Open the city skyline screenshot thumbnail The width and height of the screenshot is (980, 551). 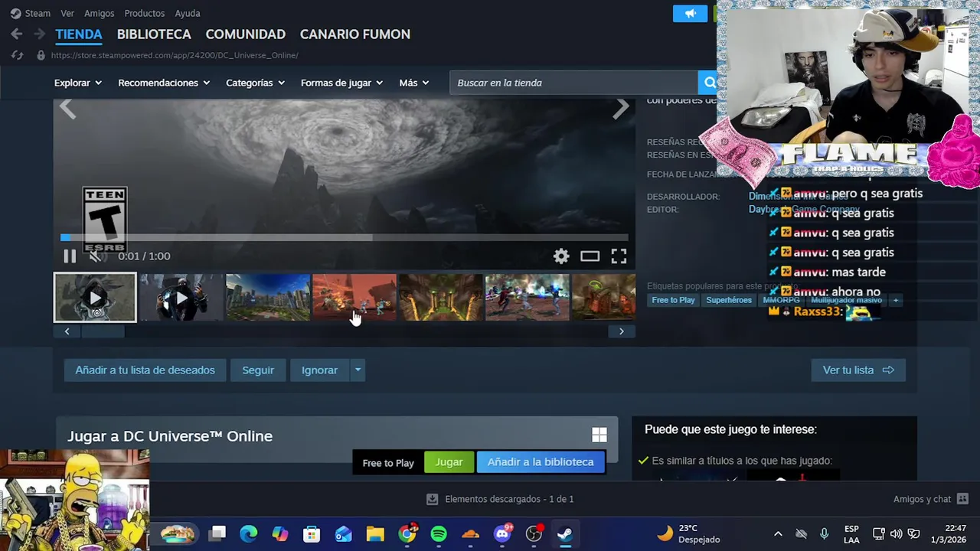tap(268, 297)
